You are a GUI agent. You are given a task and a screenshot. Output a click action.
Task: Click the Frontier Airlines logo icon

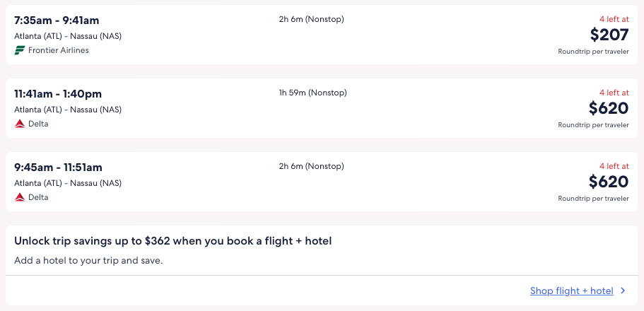coord(20,50)
